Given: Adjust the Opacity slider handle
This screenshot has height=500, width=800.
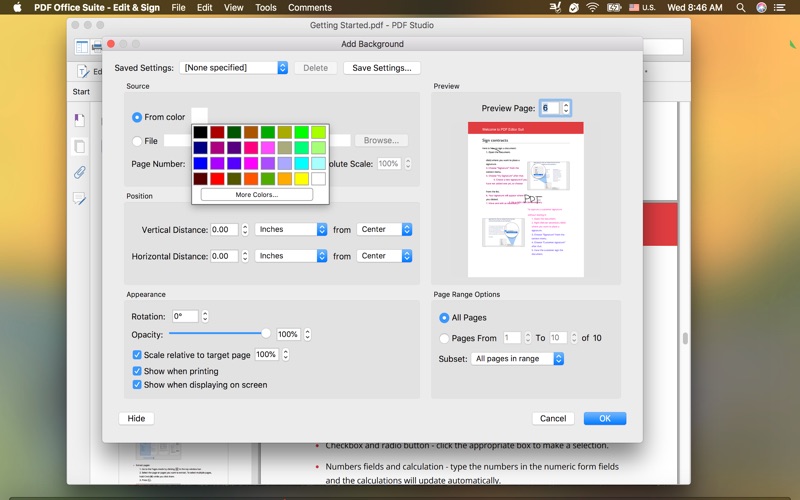Looking at the screenshot, I should [266, 334].
